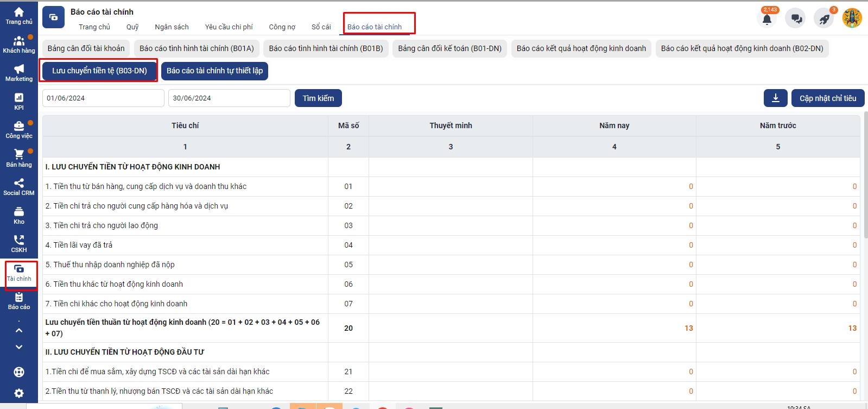Select the Social CRM share icon
This screenshot has height=409, width=868.
(19, 186)
